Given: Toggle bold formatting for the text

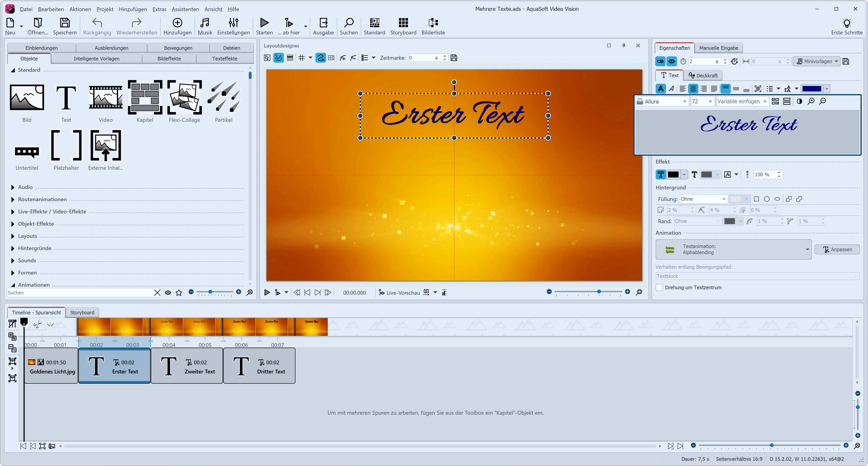Looking at the screenshot, I should [661, 89].
